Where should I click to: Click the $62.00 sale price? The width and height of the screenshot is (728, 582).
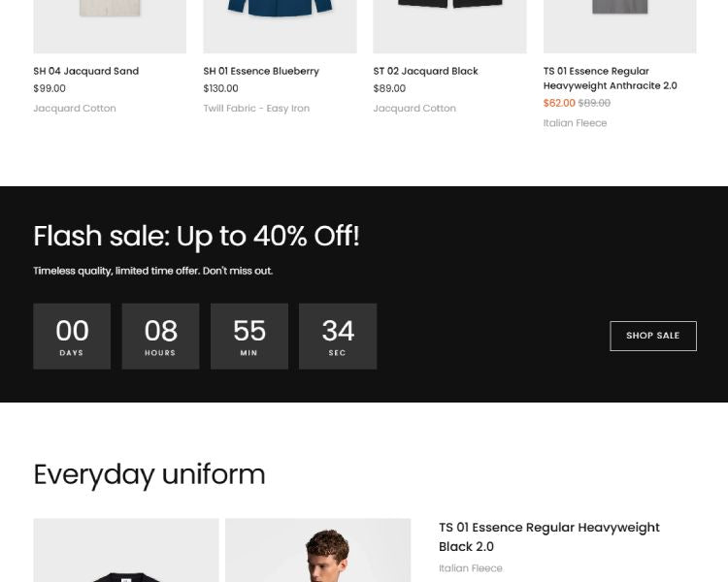(559, 104)
